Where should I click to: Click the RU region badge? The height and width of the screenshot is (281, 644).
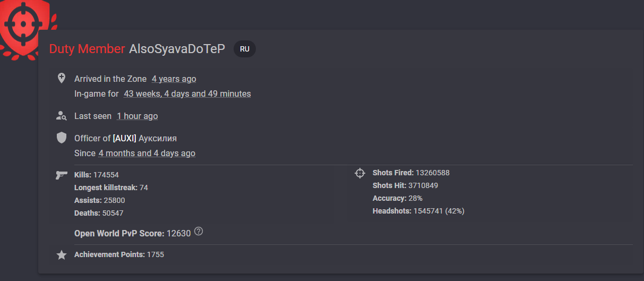(x=245, y=49)
